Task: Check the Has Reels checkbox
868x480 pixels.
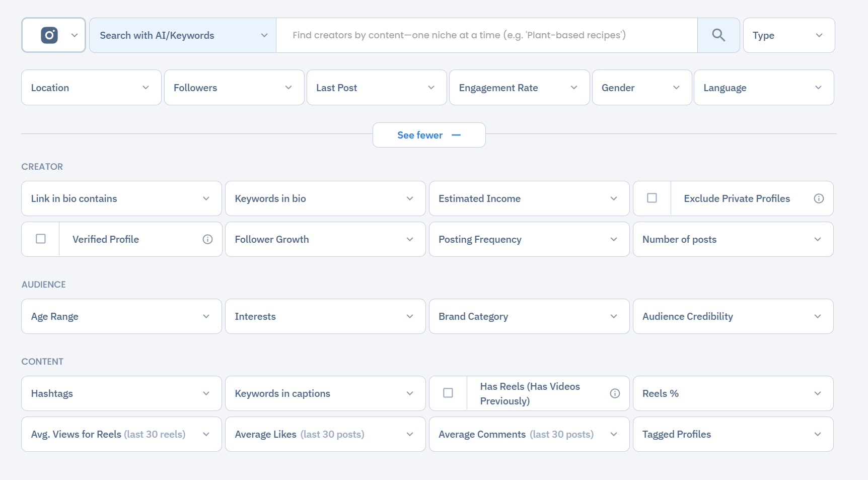Action: click(x=448, y=393)
